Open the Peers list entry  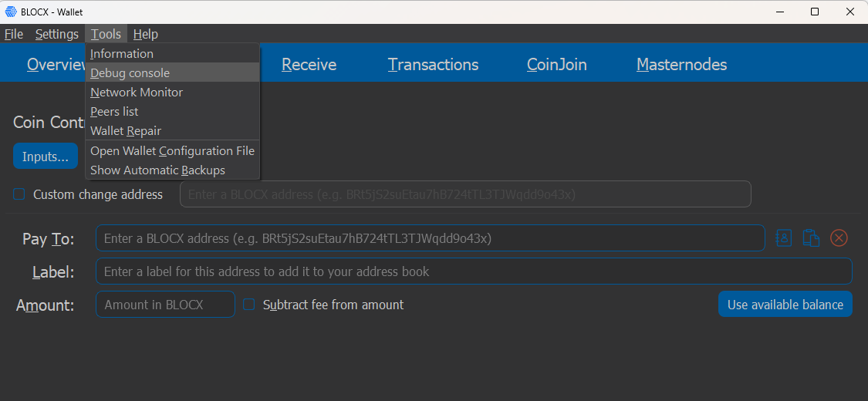click(172, 112)
